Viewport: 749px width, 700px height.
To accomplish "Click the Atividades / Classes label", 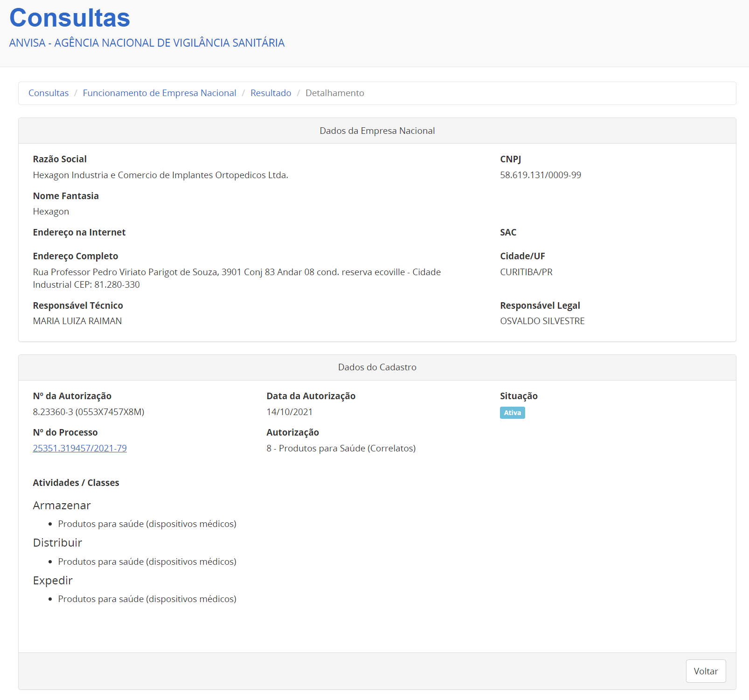I will [x=76, y=483].
